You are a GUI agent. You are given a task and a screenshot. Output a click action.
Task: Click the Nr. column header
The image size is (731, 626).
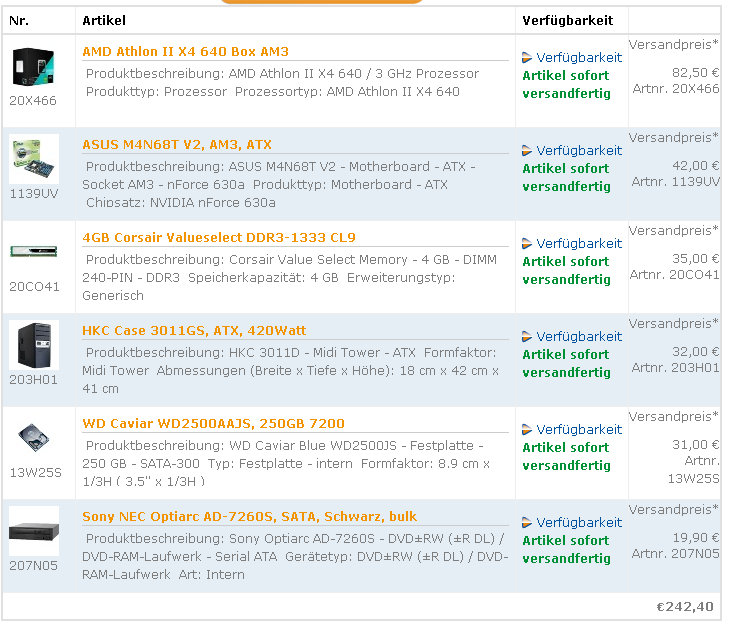pos(19,21)
